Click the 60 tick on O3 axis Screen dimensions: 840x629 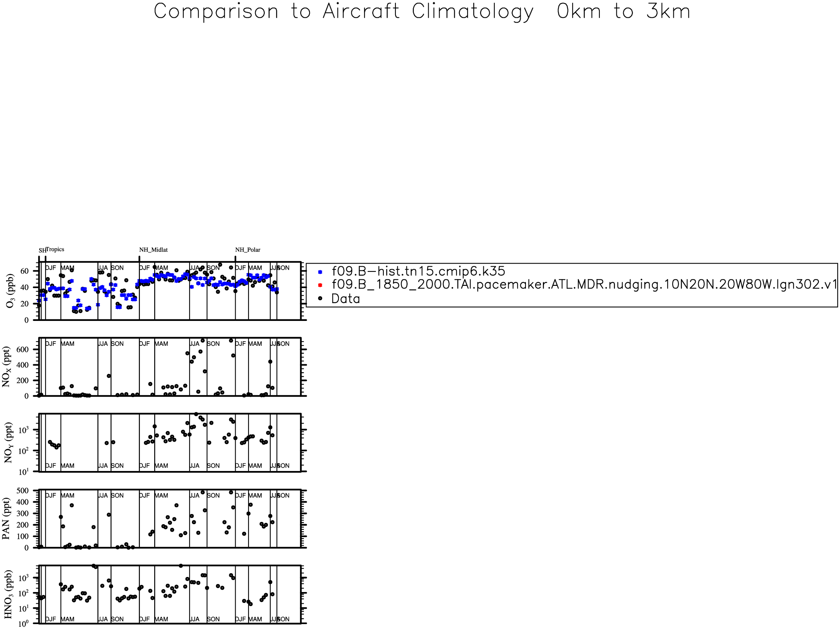pos(24,271)
